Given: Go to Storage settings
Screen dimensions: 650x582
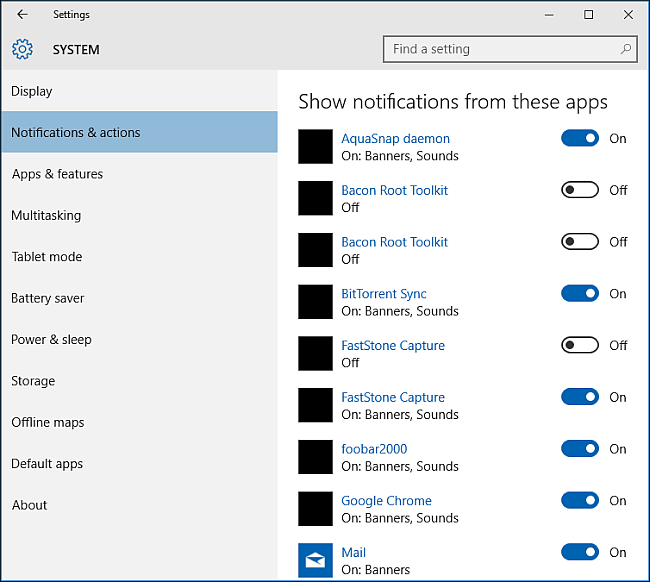Looking at the screenshot, I should click(x=139, y=381).
